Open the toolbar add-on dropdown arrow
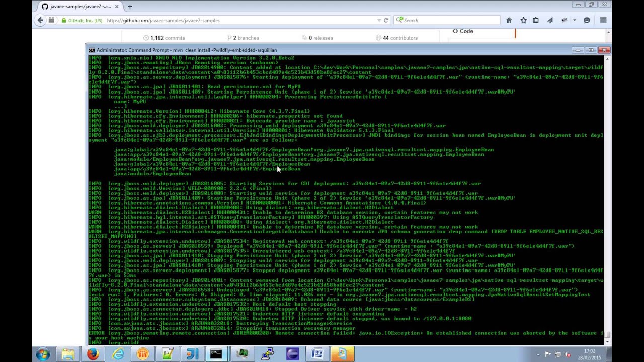The width and height of the screenshot is (644, 362). [x=574, y=21]
